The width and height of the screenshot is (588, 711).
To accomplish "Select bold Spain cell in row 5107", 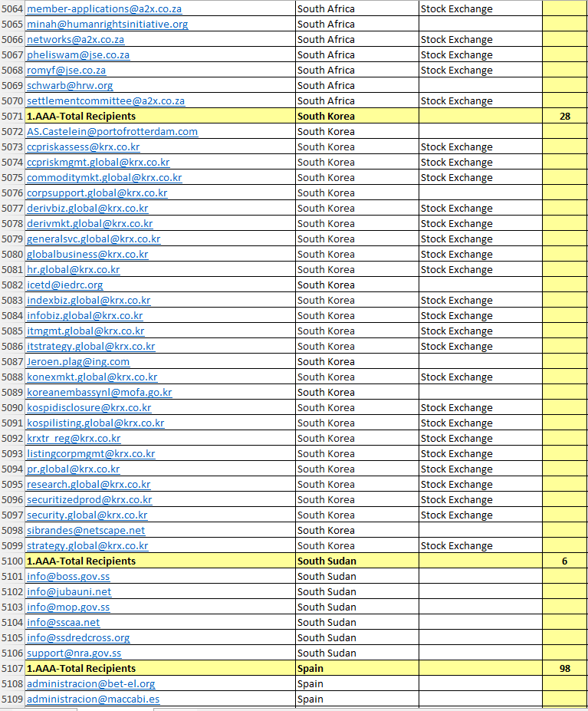I will point(357,669).
